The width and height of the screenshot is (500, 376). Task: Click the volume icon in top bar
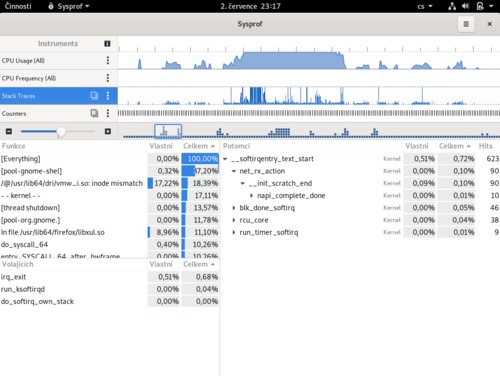466,6
